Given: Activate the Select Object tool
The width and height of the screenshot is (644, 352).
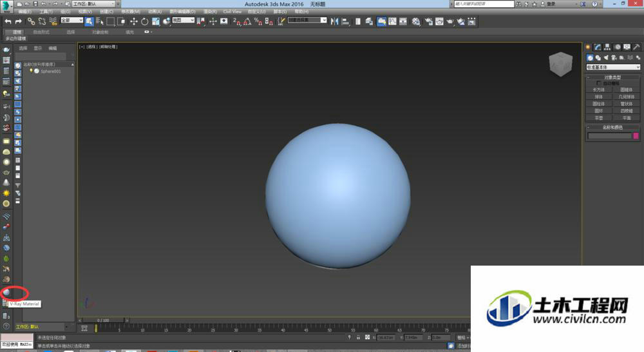Looking at the screenshot, I should pyautogui.click(x=89, y=21).
